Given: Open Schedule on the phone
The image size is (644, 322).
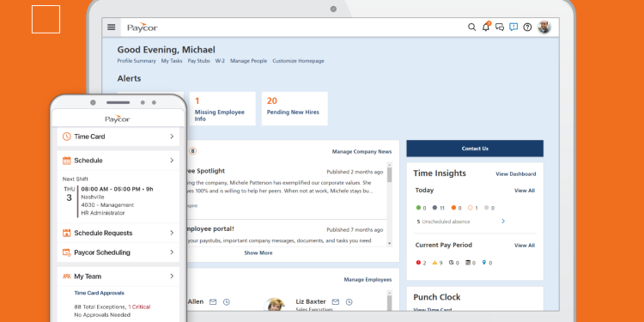Looking at the screenshot, I should (118, 161).
